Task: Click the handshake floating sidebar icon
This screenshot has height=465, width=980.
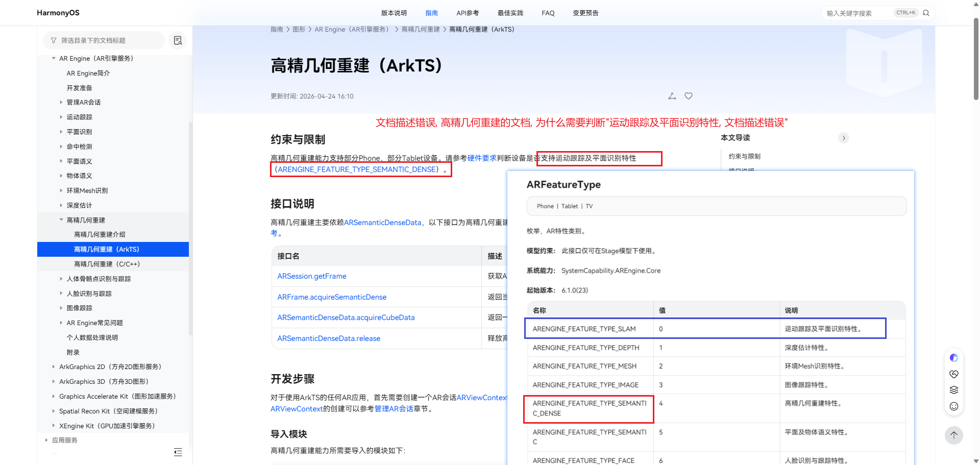Action: tap(954, 374)
